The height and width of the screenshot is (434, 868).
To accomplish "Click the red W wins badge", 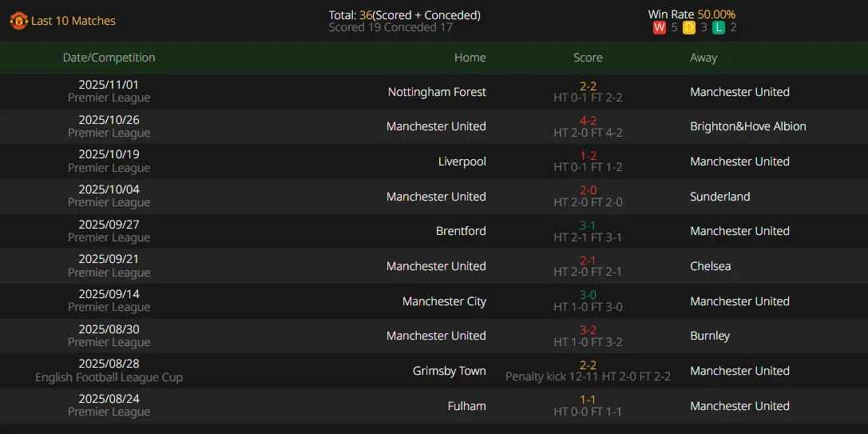I will click(660, 28).
